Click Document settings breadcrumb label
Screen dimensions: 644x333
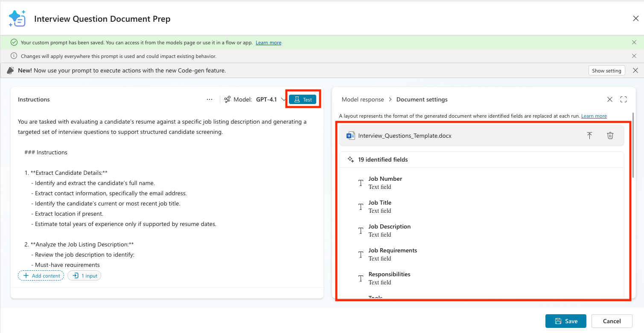422,99
